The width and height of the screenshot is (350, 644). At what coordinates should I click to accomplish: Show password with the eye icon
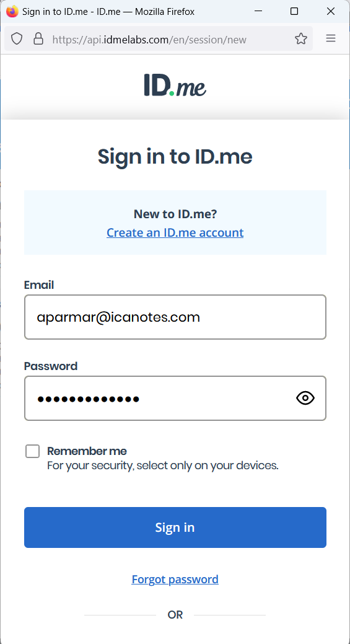305,398
